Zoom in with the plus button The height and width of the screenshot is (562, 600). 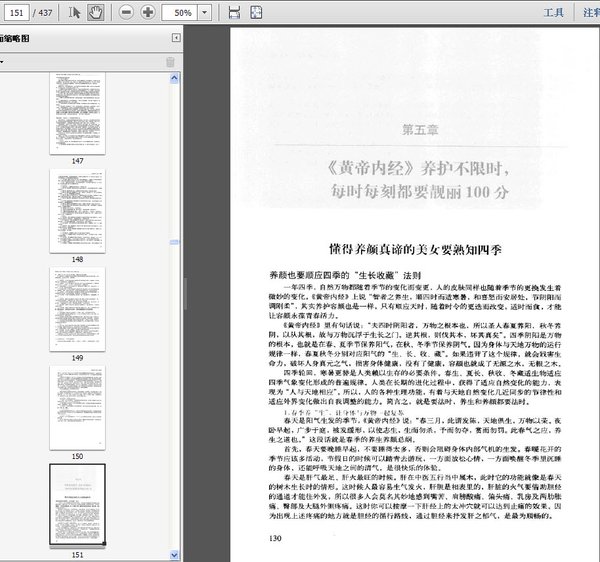[148, 13]
